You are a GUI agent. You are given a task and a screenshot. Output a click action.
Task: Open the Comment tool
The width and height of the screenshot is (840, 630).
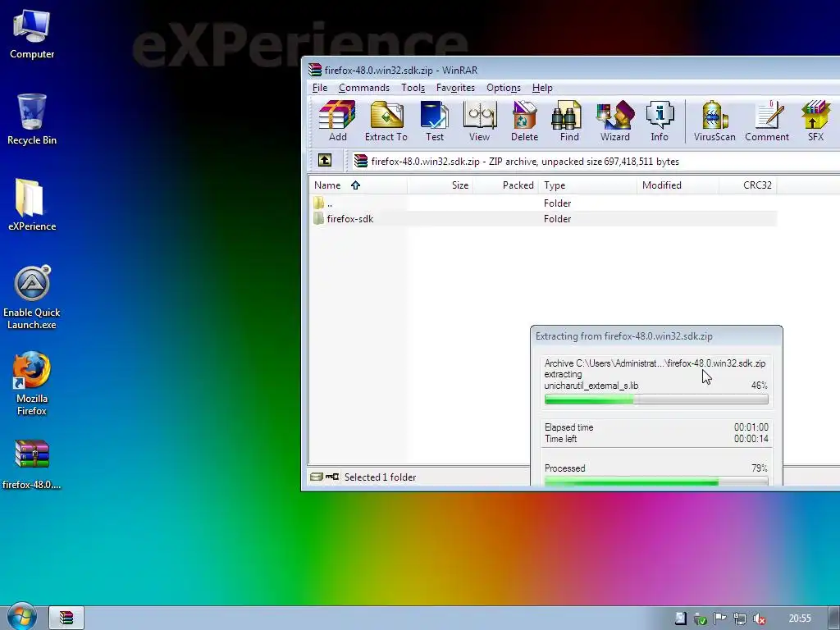point(767,121)
